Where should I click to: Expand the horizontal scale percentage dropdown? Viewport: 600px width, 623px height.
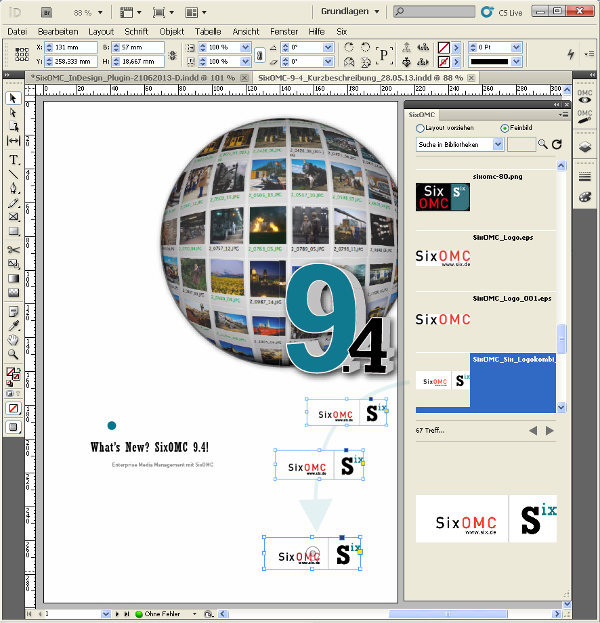pos(245,47)
